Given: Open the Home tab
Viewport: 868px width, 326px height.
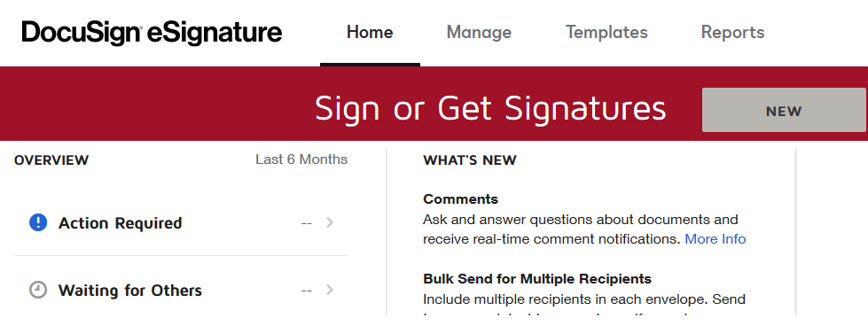Looking at the screenshot, I should 370,32.
